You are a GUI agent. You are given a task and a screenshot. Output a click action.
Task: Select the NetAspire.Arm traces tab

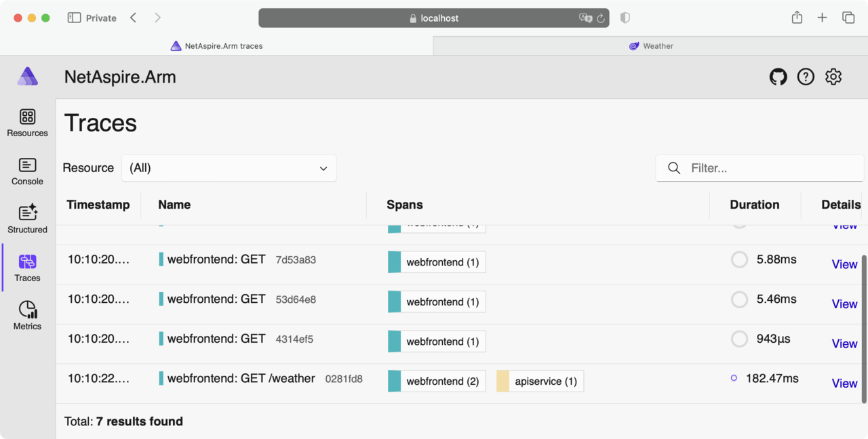pyautogui.click(x=216, y=46)
